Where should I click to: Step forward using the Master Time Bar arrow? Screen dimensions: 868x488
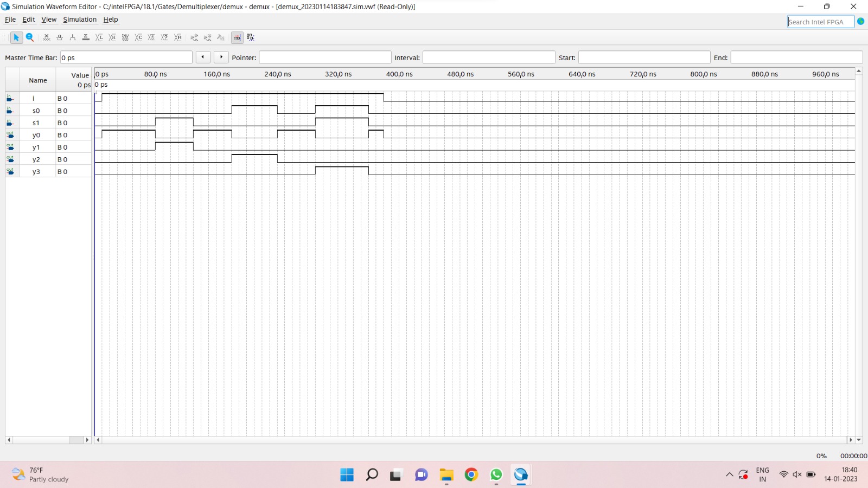pos(221,56)
